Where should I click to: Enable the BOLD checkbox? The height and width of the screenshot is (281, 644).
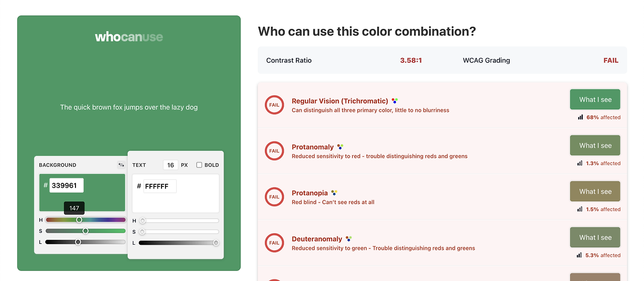tap(199, 165)
